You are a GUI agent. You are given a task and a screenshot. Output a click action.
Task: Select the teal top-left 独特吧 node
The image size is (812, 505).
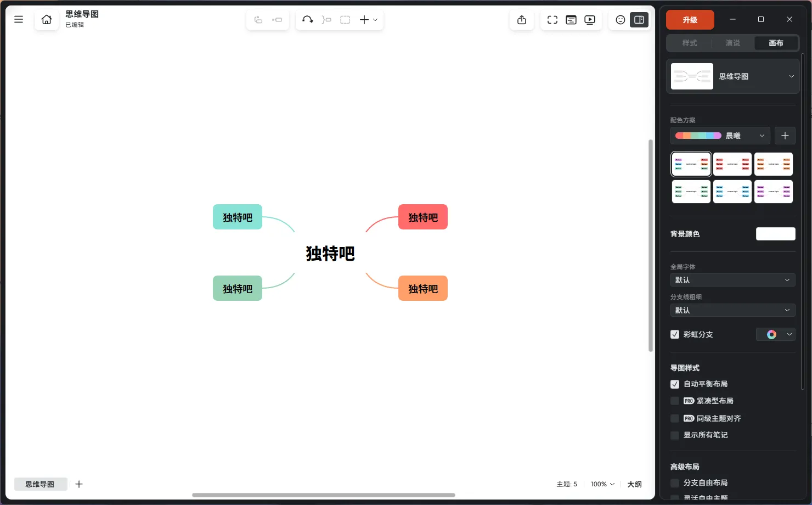(x=238, y=217)
